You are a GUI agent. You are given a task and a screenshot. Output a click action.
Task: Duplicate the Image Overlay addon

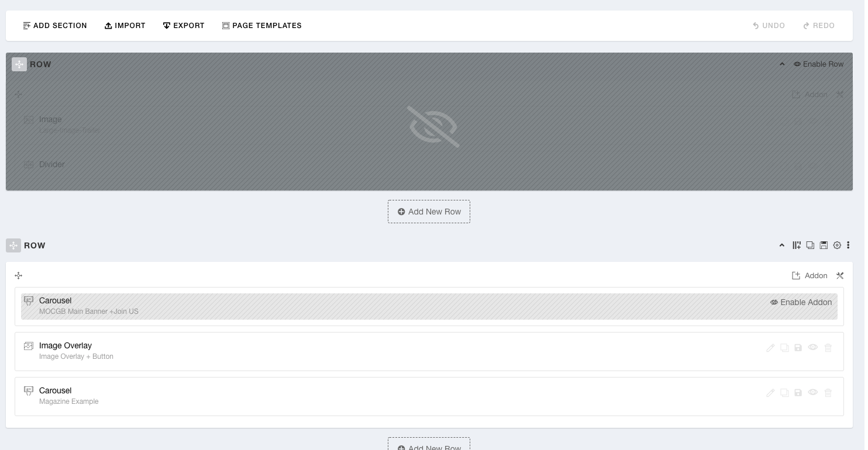(784, 348)
